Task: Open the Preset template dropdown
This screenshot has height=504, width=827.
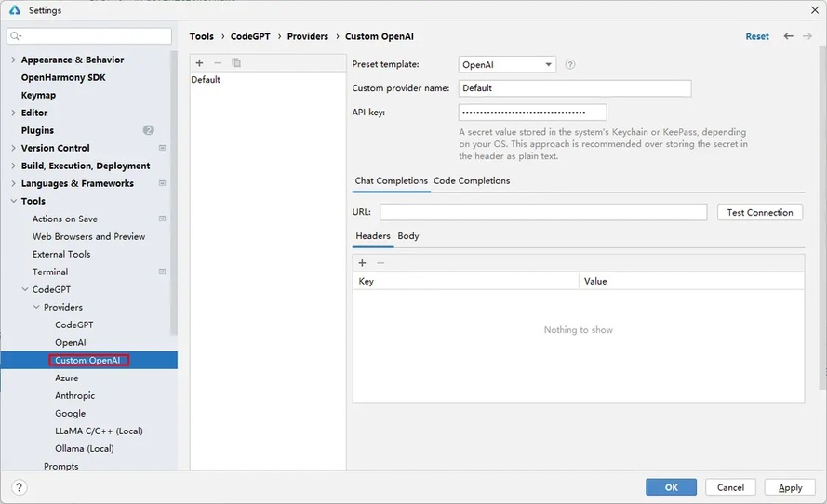Action: 507,65
